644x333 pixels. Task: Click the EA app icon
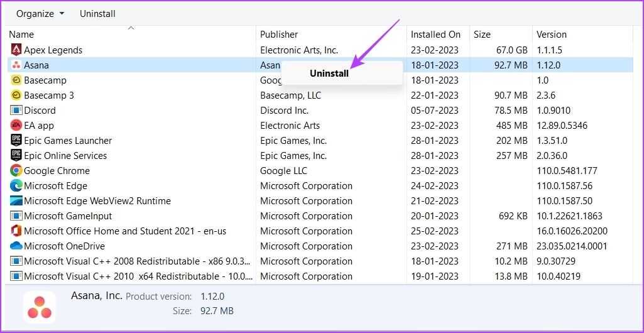pyautogui.click(x=16, y=126)
